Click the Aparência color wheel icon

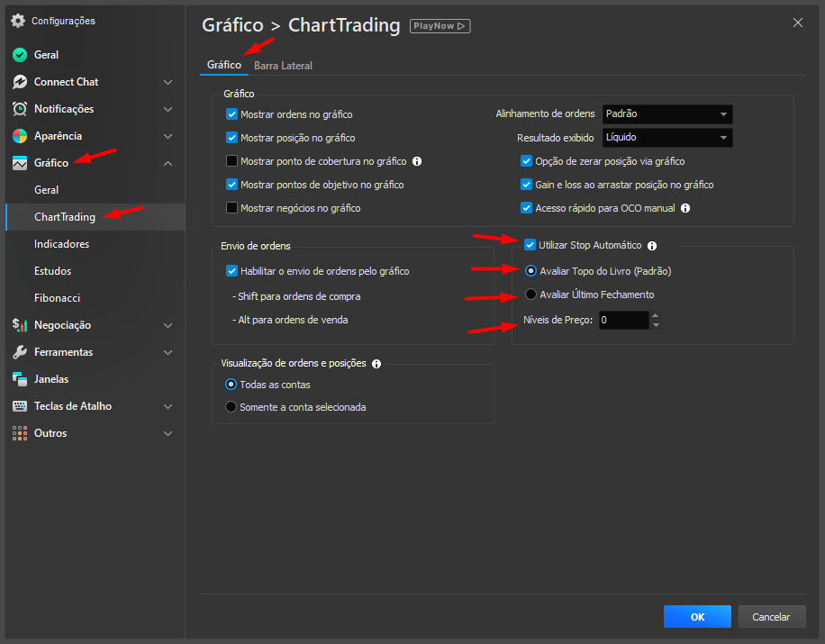tap(20, 136)
